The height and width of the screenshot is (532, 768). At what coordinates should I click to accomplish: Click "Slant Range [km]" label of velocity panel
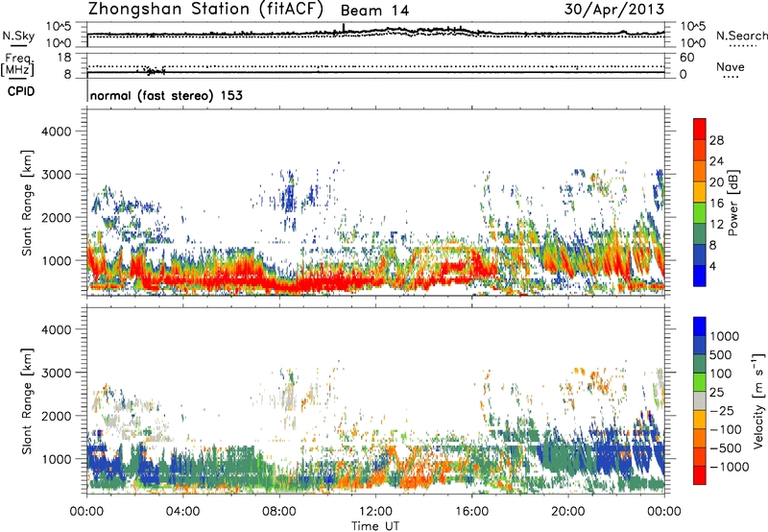click(27, 401)
